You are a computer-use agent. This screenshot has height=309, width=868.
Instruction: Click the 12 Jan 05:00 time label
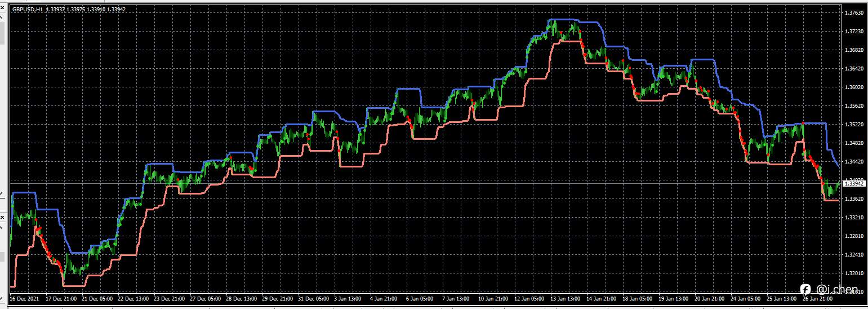[x=529, y=298]
